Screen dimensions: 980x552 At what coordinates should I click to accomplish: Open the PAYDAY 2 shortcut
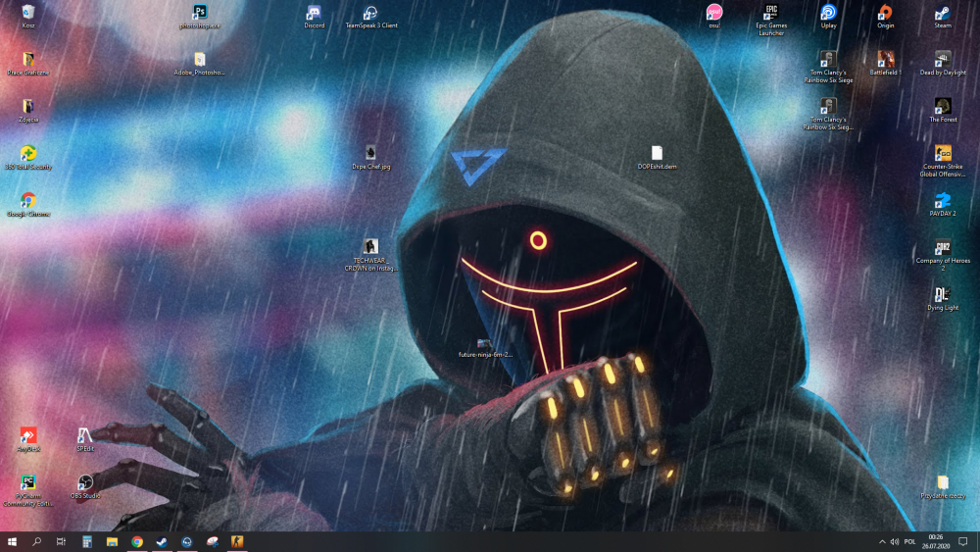point(943,204)
